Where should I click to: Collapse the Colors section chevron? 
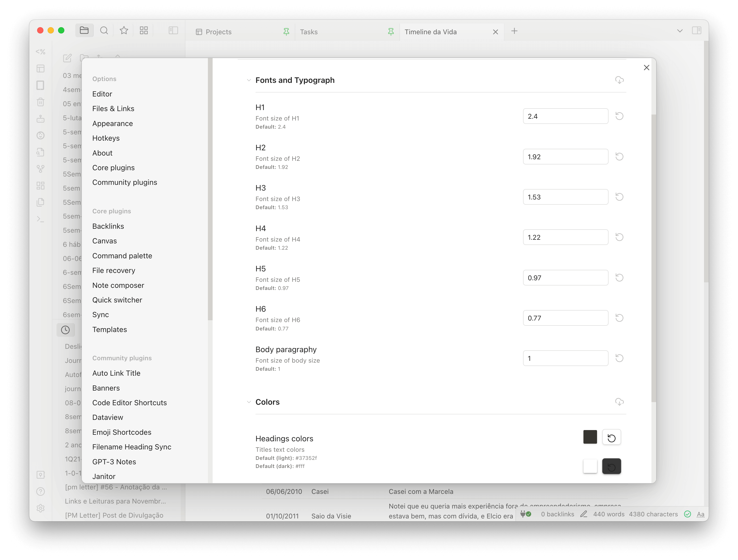(x=248, y=402)
